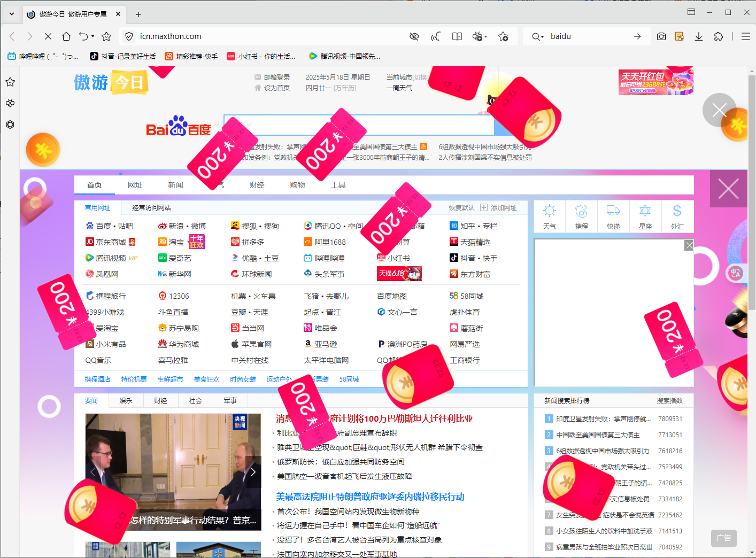Open the Bilibili bookmark
Image resolution: width=756 pixels, height=558 pixels.
(43, 56)
